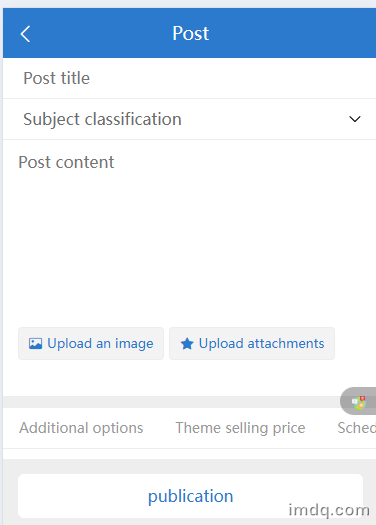Select the partially visible Sched tab
Image resolution: width=376 pixels, height=525 pixels.
pyautogui.click(x=357, y=428)
